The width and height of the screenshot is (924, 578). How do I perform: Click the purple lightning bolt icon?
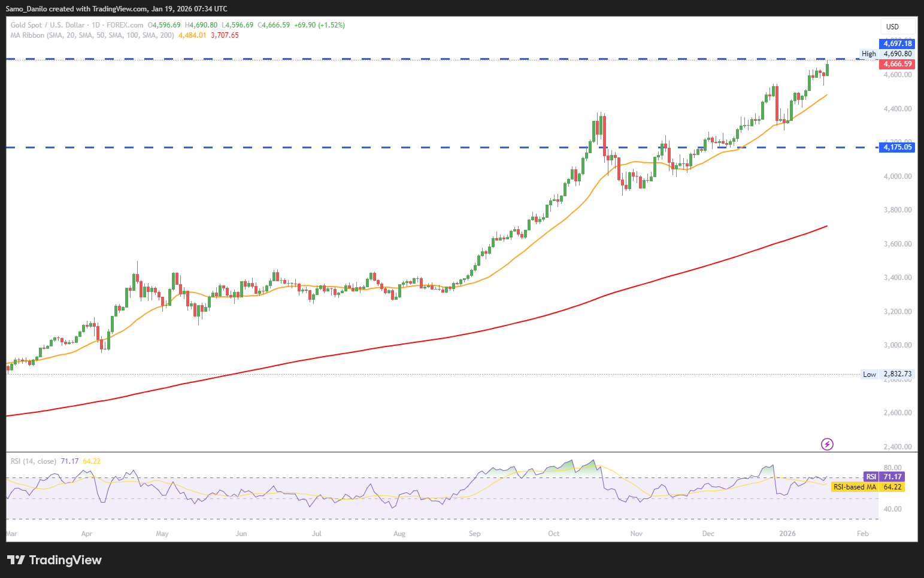tap(827, 444)
